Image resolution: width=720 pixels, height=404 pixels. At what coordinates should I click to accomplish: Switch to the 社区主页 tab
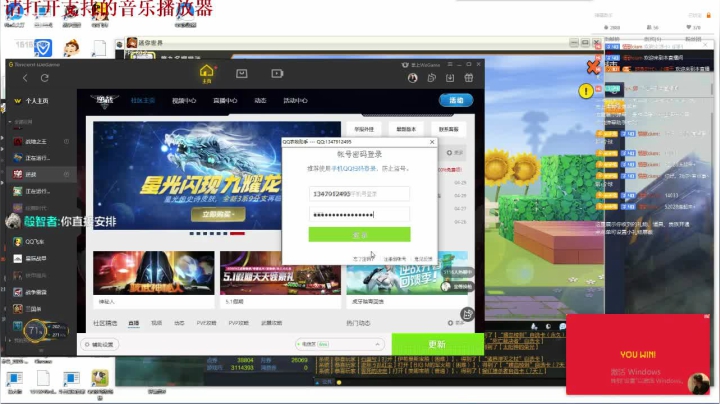point(143,101)
